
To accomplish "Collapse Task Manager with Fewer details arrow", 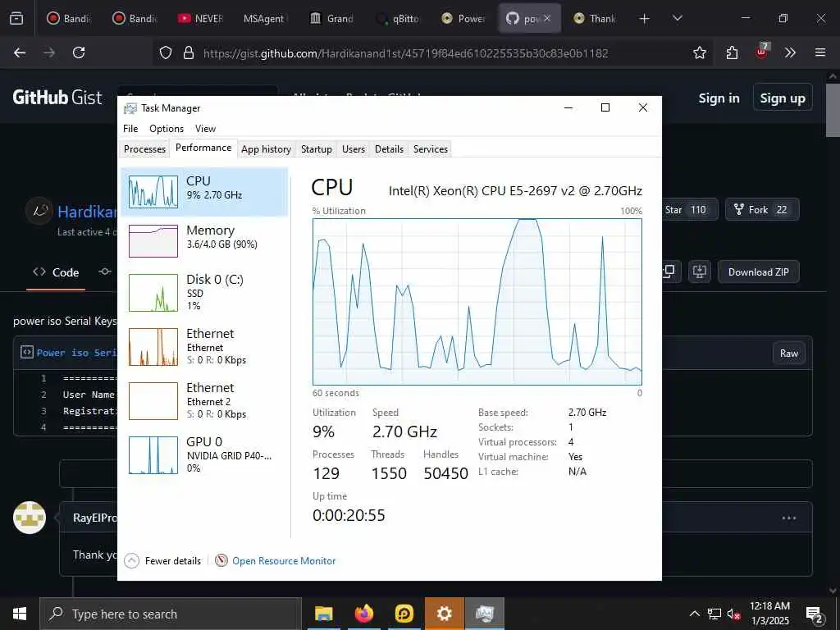I will click(132, 561).
